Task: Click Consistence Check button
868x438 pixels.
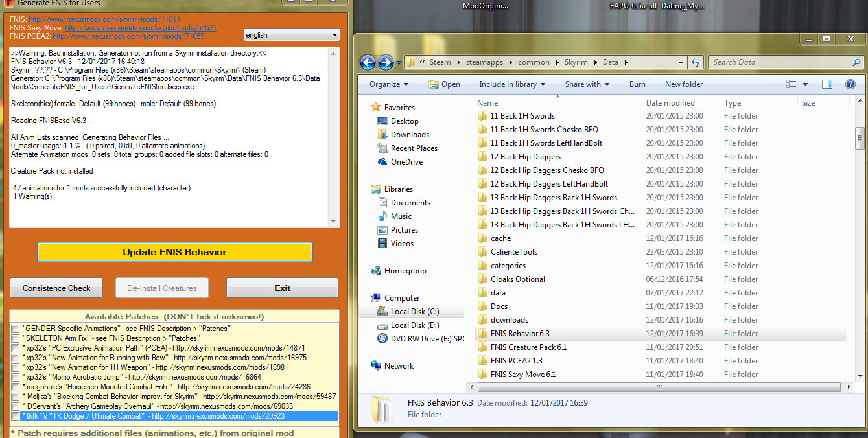Action: 56,288
